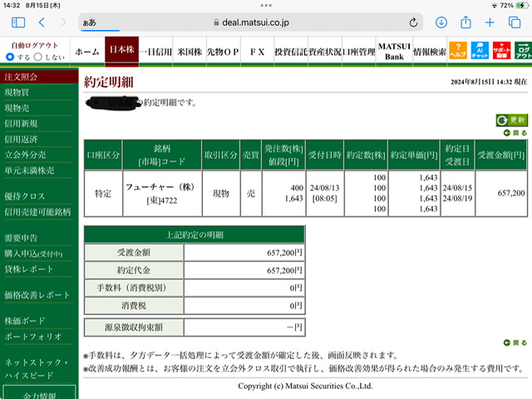Open 注文照会 in the sidebar
The image size is (532, 399).
(x=21, y=76)
